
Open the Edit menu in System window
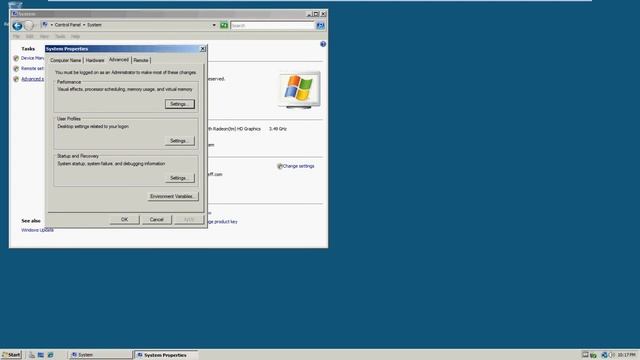30,36
